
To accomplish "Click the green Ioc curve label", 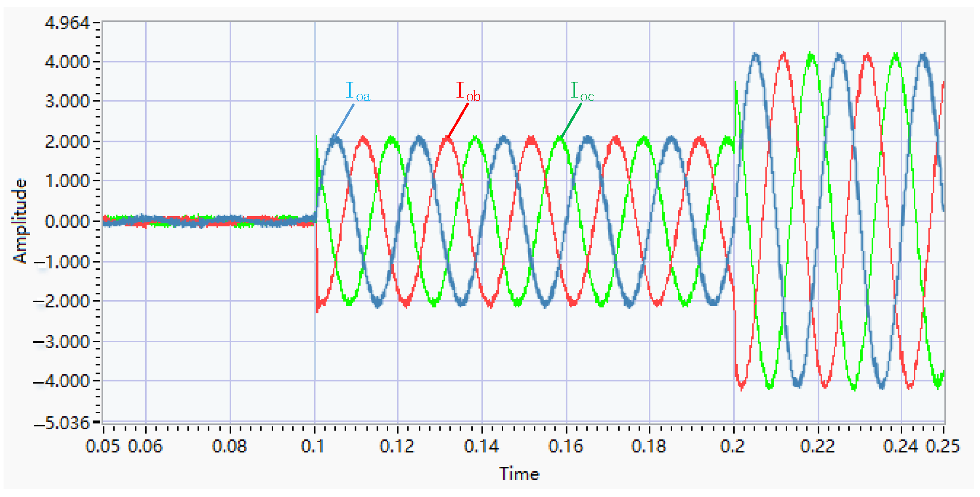I will point(582,92).
